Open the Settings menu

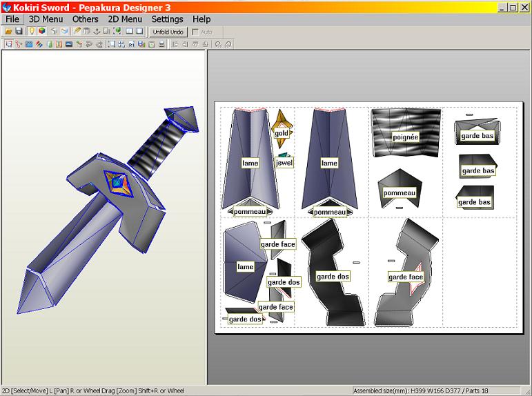(167, 19)
